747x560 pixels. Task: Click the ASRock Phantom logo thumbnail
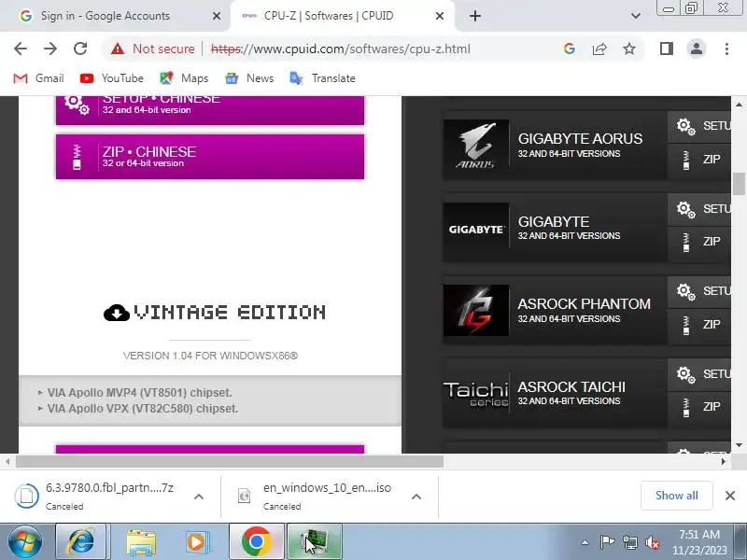[475, 311]
